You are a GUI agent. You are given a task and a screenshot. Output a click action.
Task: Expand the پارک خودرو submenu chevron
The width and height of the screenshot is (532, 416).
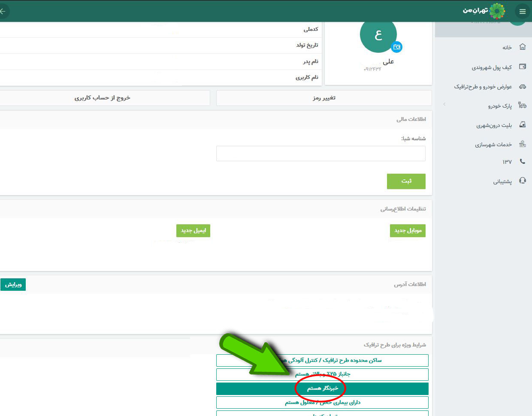(444, 104)
